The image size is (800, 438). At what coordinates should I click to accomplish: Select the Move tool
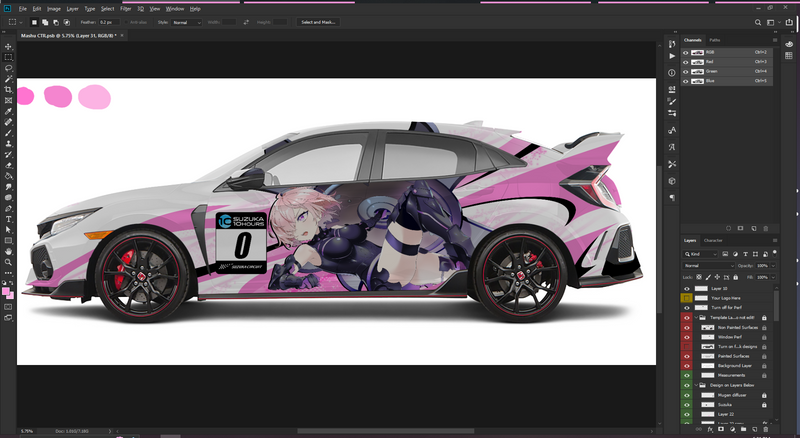[x=9, y=46]
